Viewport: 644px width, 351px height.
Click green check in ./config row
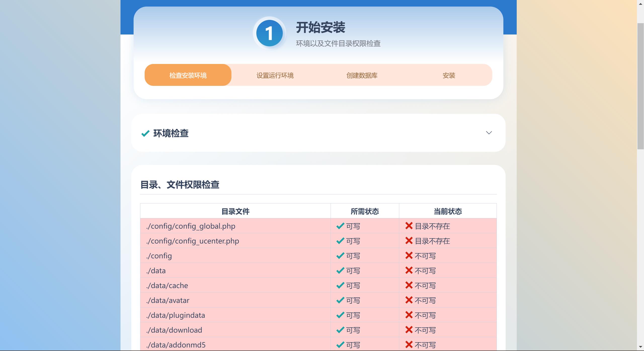pyautogui.click(x=340, y=256)
